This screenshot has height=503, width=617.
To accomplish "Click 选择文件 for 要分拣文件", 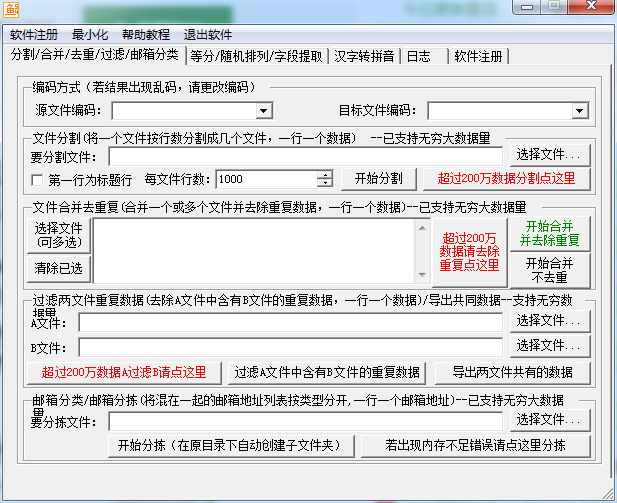I will (x=550, y=420).
